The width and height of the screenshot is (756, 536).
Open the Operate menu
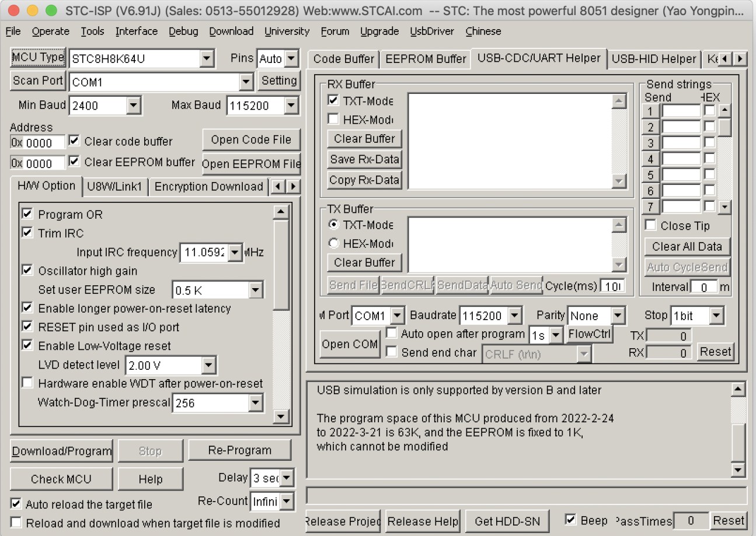point(51,31)
